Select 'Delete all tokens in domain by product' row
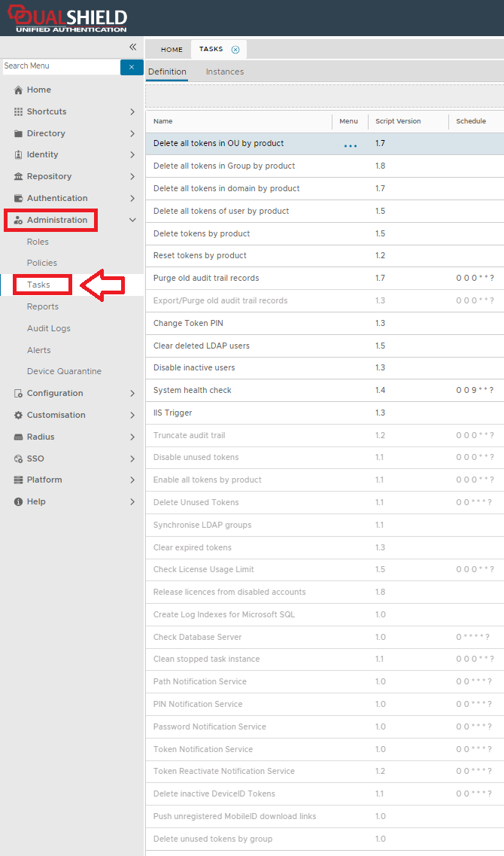 (324, 188)
